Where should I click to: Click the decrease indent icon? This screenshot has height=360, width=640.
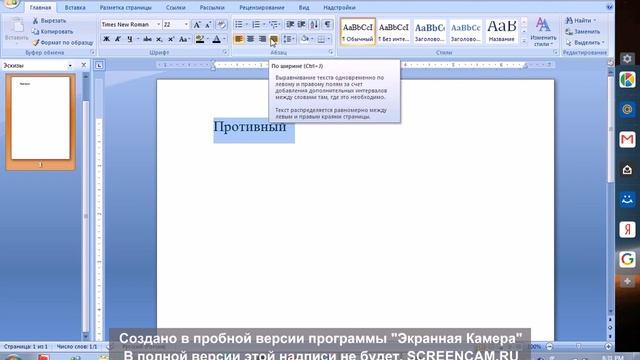(x=290, y=25)
